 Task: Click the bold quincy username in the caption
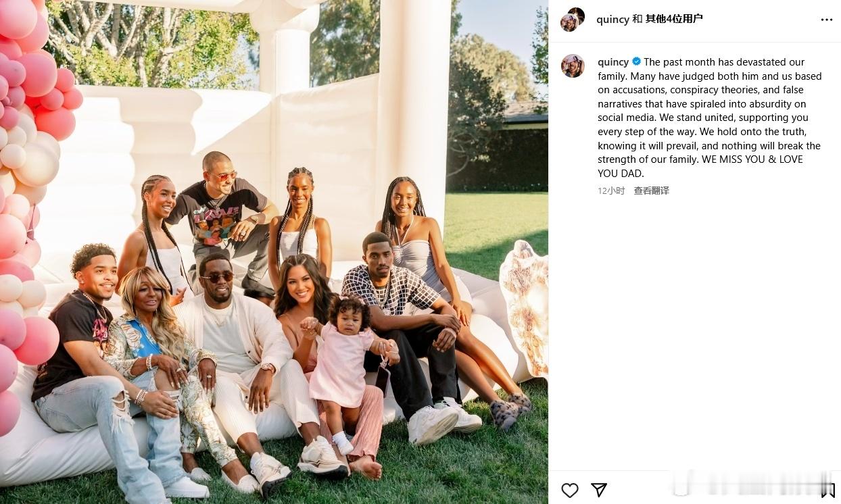(x=613, y=62)
